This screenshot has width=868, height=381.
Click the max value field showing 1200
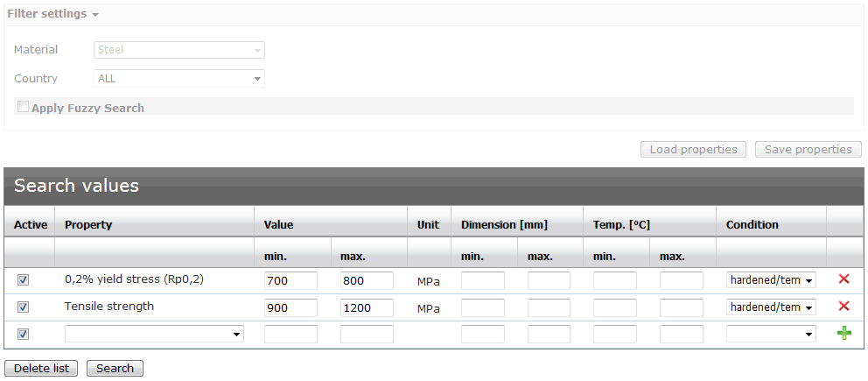(x=367, y=308)
